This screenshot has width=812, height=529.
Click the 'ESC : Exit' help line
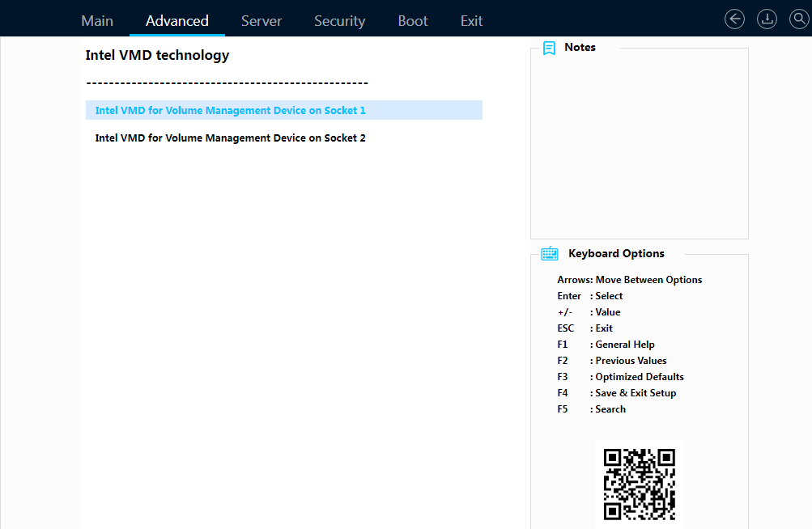pyautogui.click(x=585, y=328)
